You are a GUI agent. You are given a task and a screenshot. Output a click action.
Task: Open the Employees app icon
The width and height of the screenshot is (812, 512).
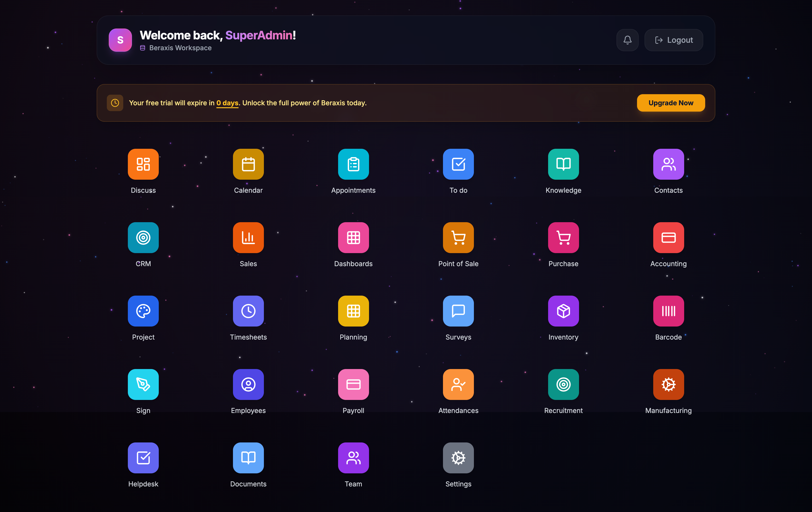(x=248, y=384)
